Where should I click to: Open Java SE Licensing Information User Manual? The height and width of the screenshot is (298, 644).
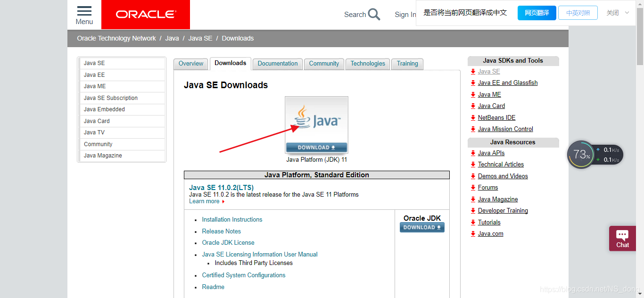coord(260,255)
